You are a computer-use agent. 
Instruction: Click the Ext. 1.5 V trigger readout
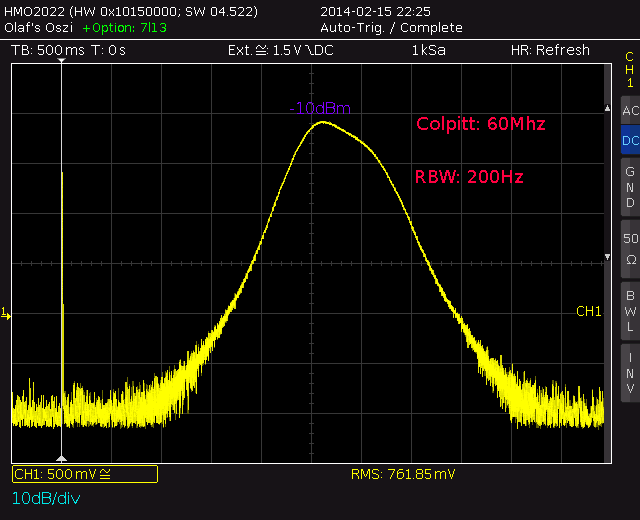pos(281,50)
